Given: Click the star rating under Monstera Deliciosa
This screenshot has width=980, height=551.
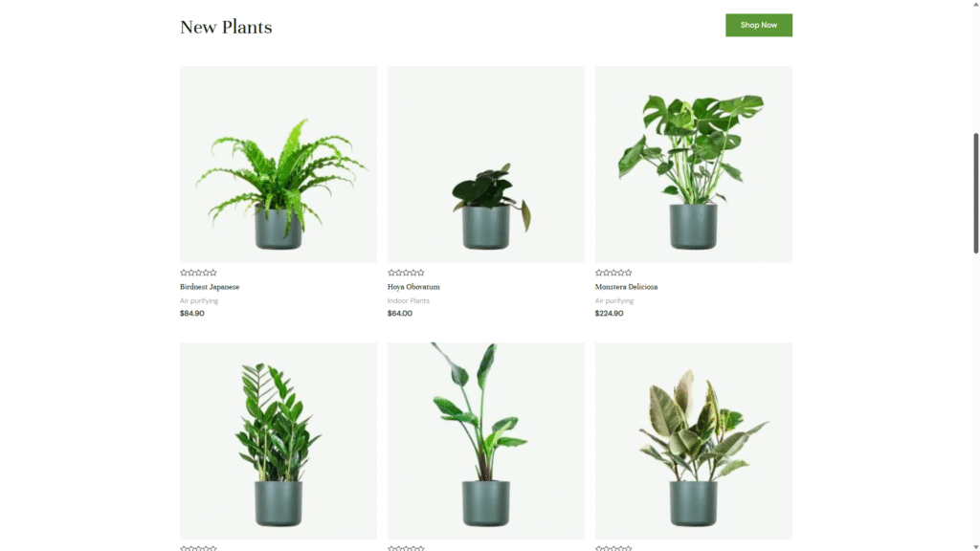Looking at the screenshot, I should tap(613, 273).
